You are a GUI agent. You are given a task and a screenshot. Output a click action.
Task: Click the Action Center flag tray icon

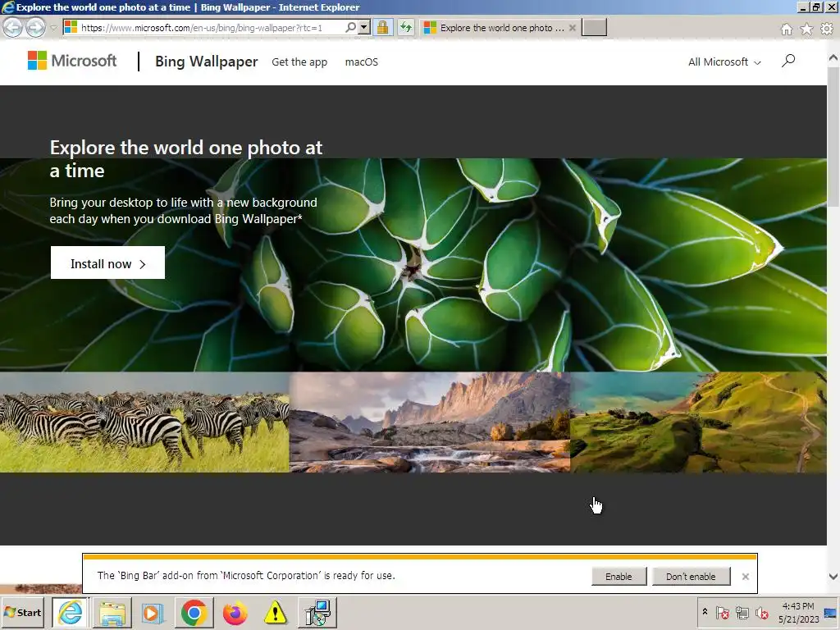pos(722,613)
